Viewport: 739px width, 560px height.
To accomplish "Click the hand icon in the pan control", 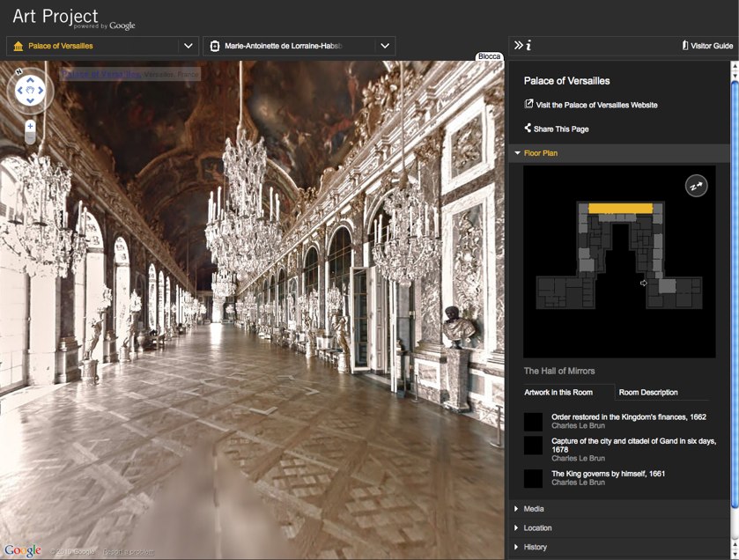I will click(x=30, y=90).
